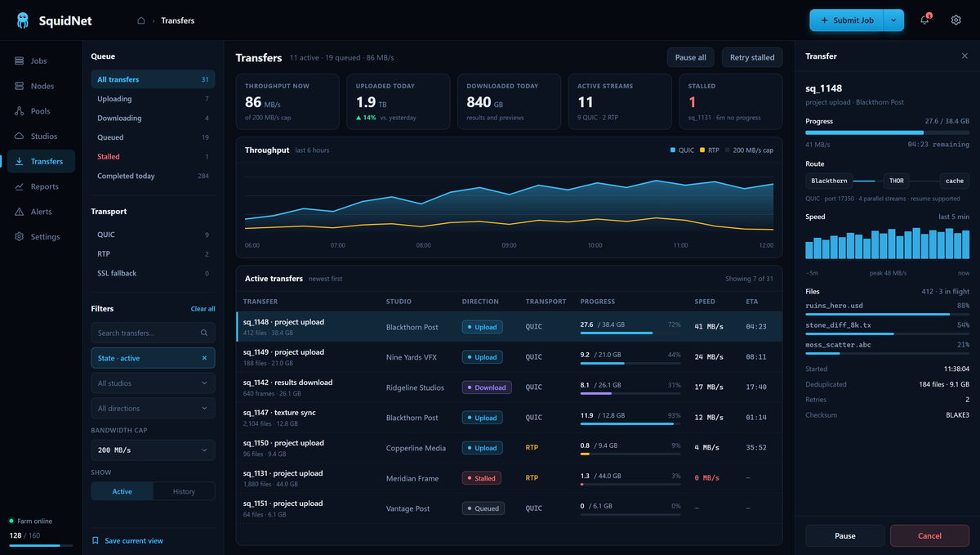Select All transfers queue item

point(153,79)
